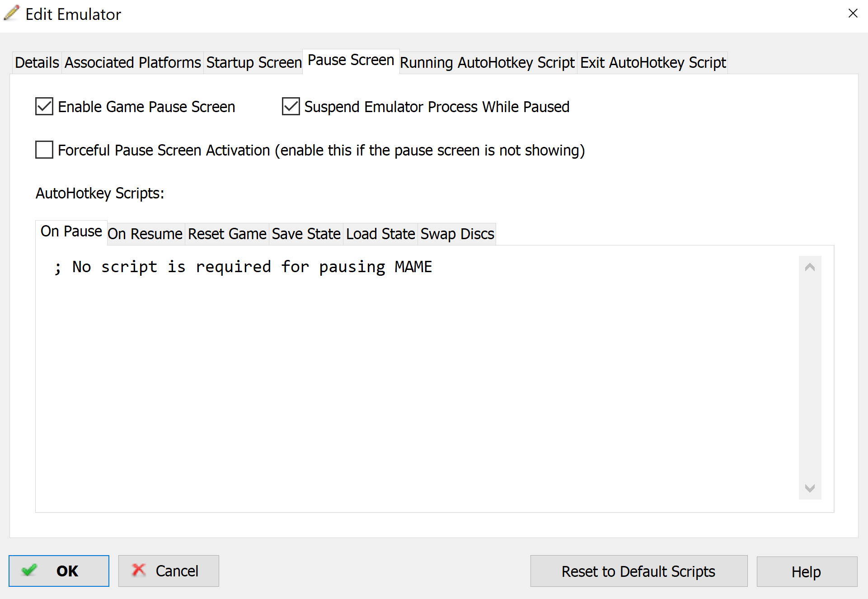
Task: View the Load State script tab
Action: point(380,234)
